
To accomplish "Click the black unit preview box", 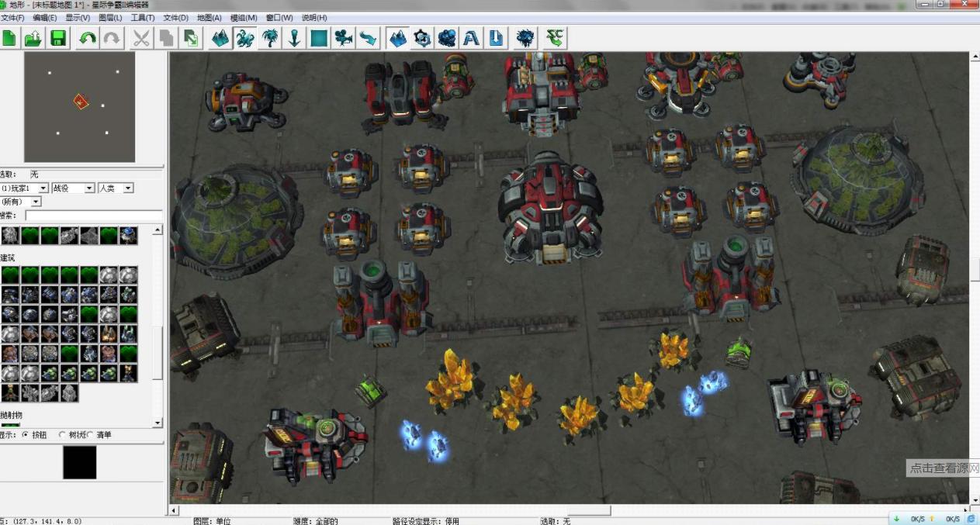I will (x=79, y=462).
